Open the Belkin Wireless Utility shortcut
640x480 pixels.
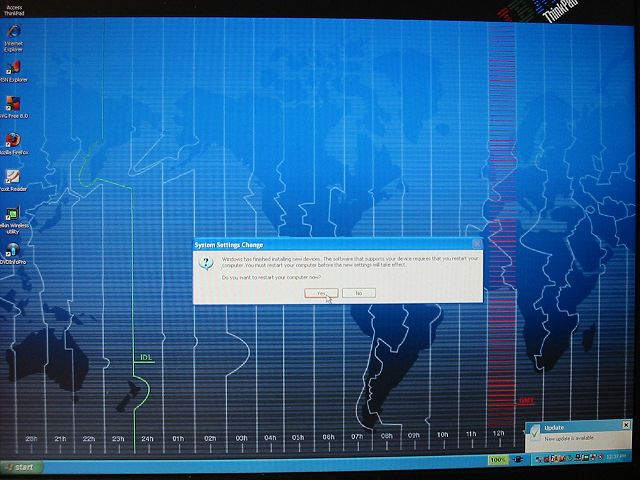14,214
